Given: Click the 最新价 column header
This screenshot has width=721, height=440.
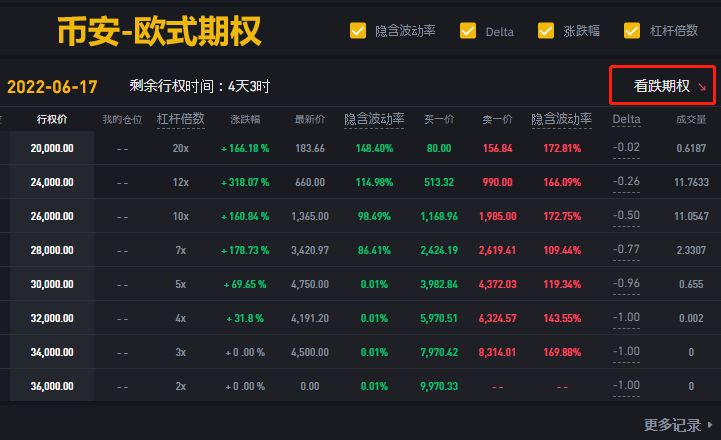Looking at the screenshot, I should tap(310, 120).
